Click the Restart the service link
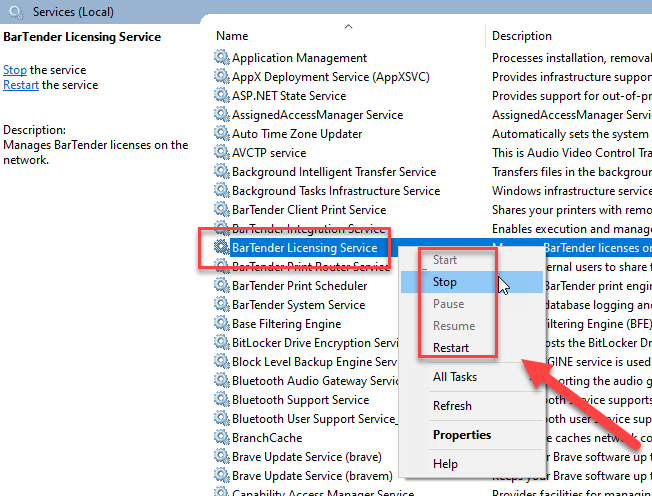 pyautogui.click(x=22, y=85)
